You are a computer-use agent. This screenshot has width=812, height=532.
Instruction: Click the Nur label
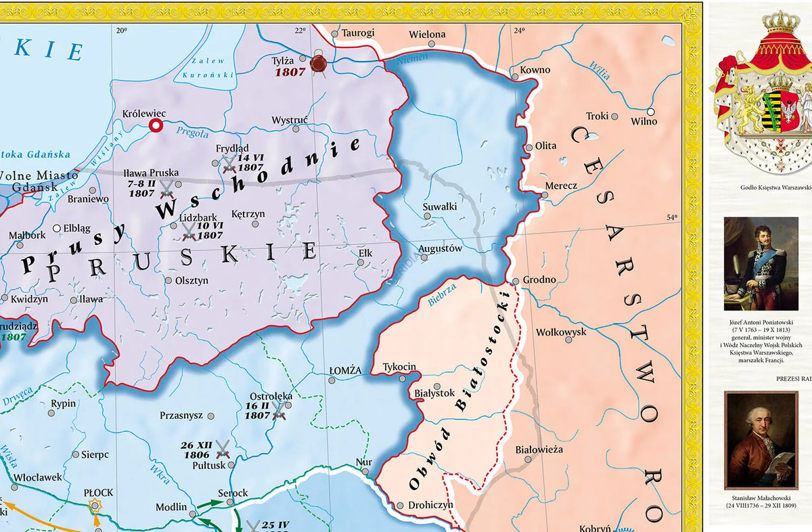[364, 462]
